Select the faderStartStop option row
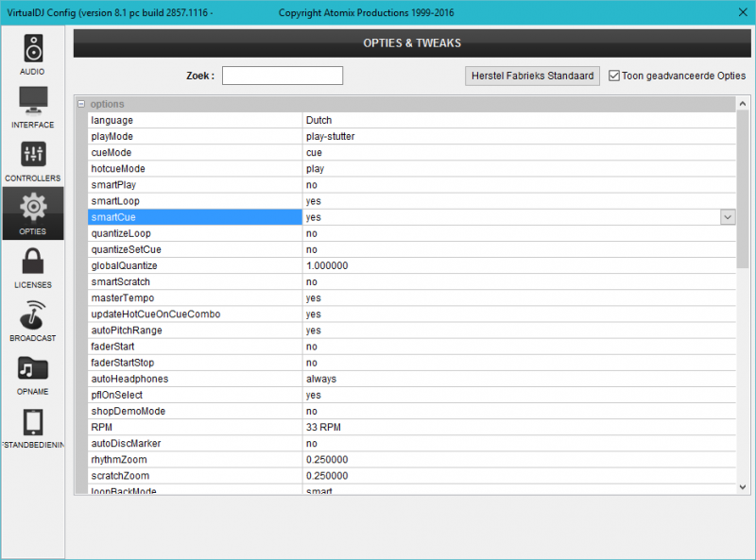This screenshot has width=756, height=560. (411, 363)
